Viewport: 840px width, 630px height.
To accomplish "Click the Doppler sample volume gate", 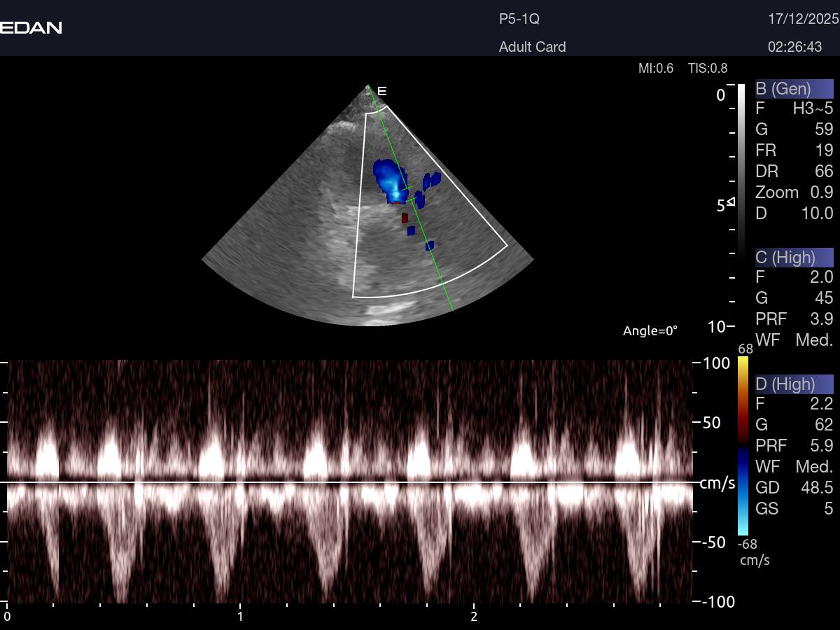I will click(406, 194).
